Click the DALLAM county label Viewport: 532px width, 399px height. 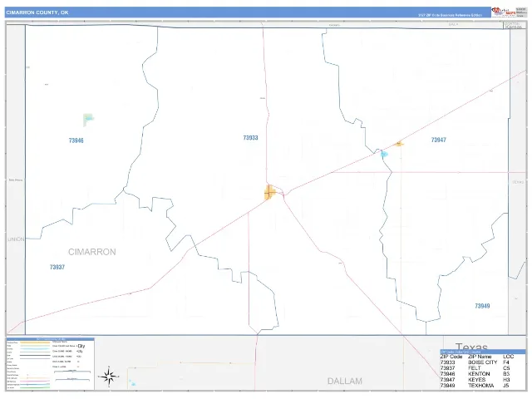click(x=345, y=381)
